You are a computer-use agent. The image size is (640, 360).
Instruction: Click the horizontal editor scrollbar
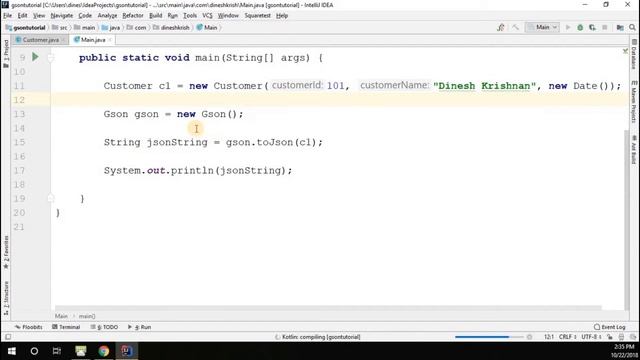click(x=328, y=308)
